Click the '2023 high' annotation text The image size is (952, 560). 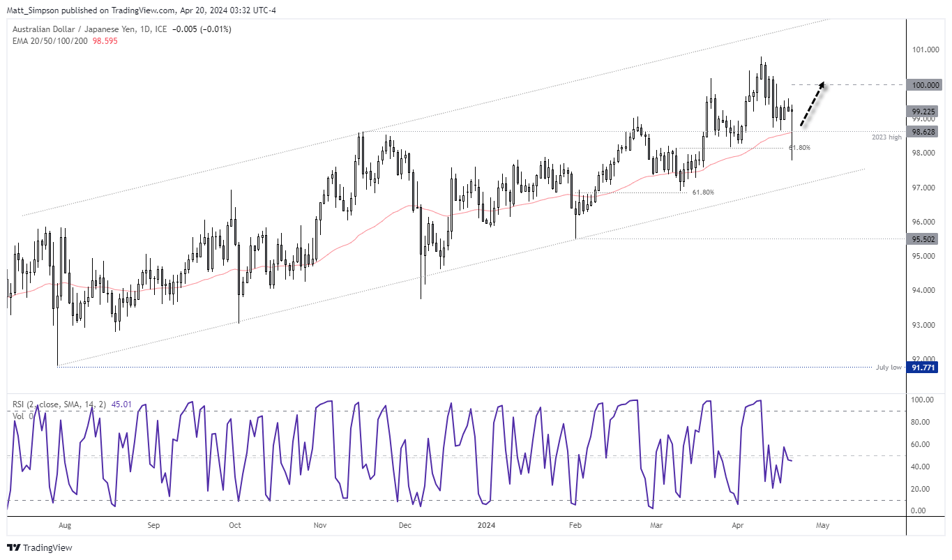886,137
